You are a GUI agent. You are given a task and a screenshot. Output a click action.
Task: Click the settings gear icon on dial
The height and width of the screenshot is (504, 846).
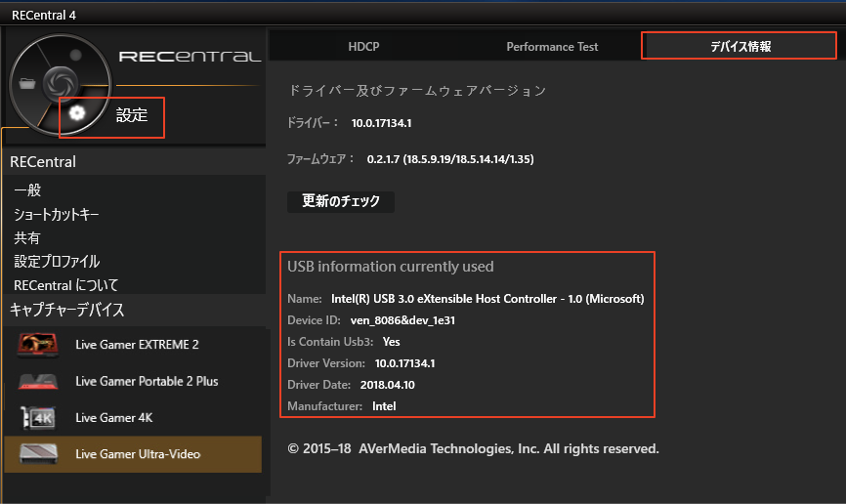click(77, 112)
